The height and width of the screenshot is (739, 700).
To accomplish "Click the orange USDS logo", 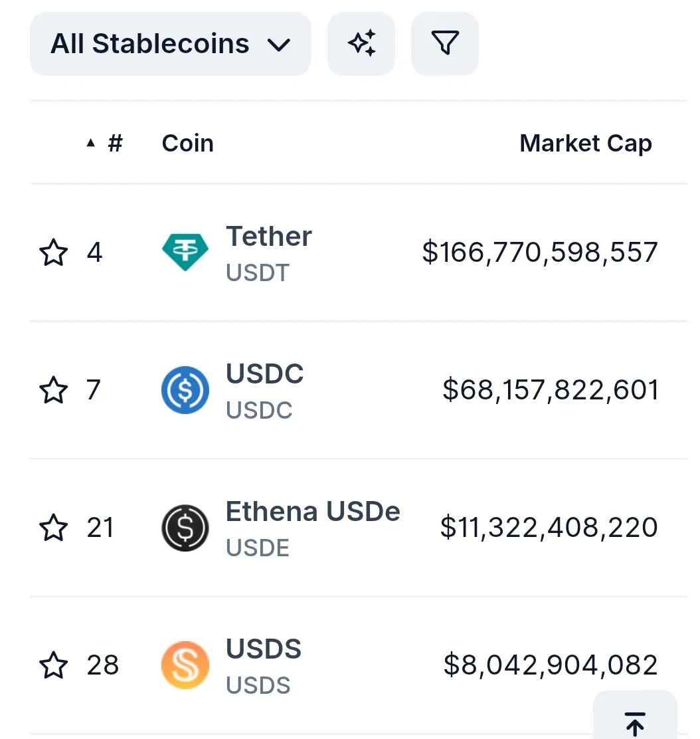I will pyautogui.click(x=185, y=665).
